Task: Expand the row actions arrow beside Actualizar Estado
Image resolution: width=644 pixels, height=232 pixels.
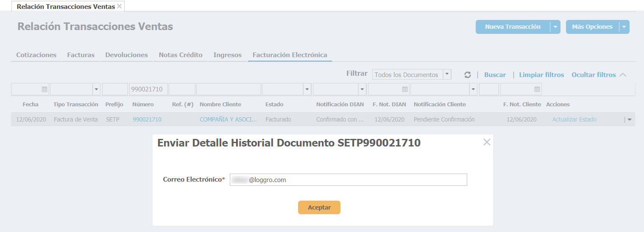Action: coord(629,120)
